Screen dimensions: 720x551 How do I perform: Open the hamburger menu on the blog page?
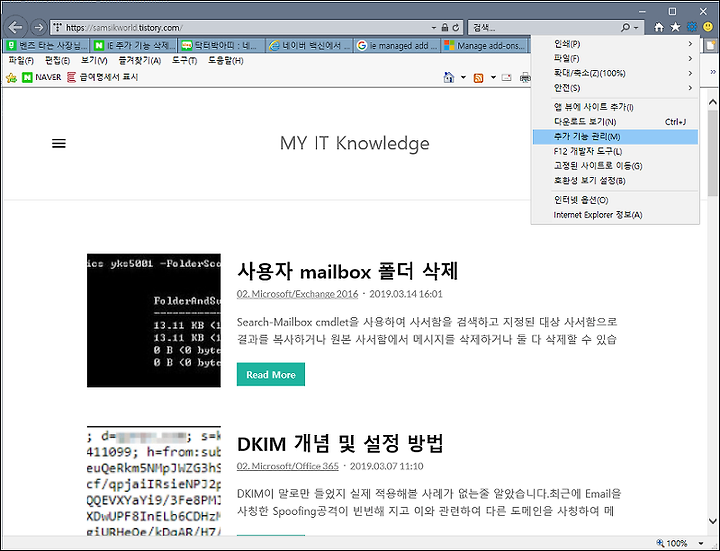59,144
